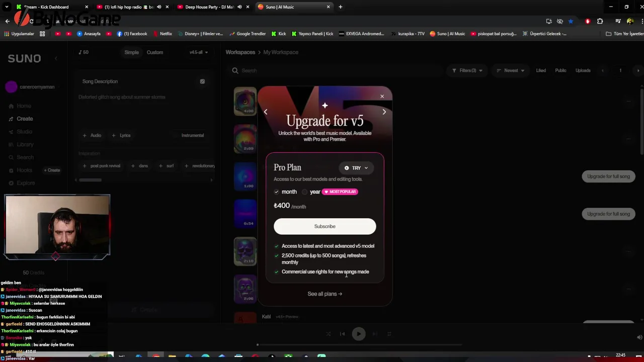
Task: Click the inspiration tags horizontal scrollbar
Action: pos(90,180)
